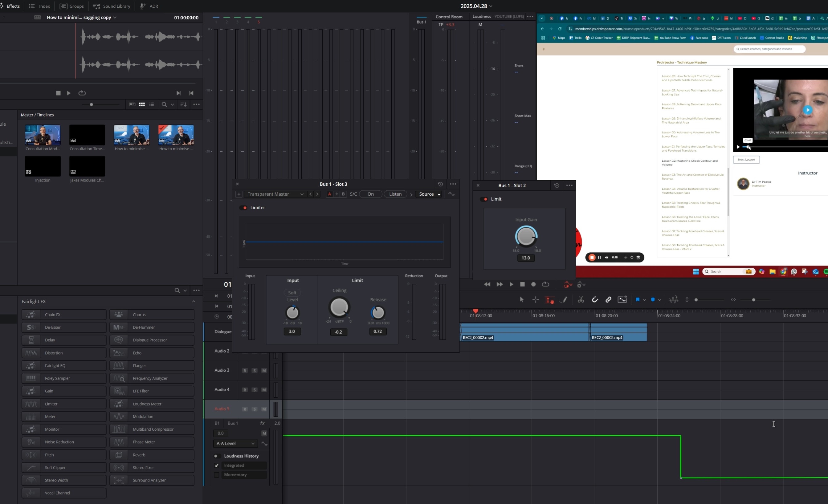Select the Injection timeline thumbnail

pyautogui.click(x=43, y=166)
